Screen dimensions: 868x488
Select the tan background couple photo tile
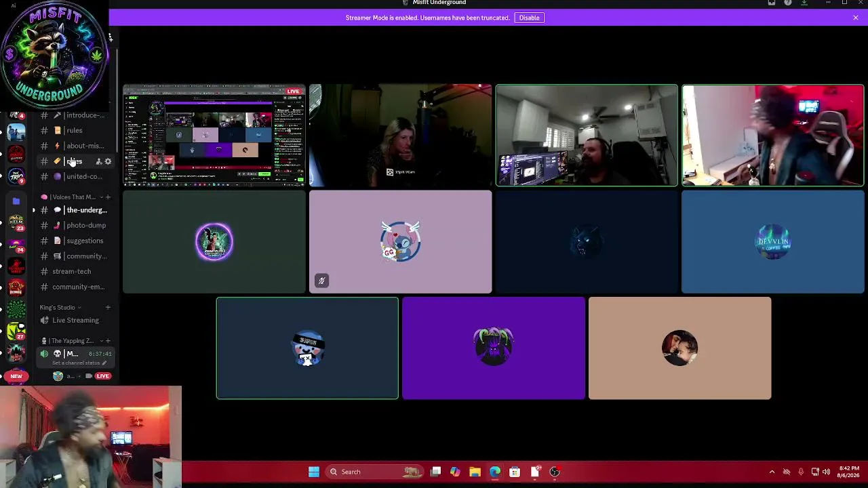click(x=679, y=348)
